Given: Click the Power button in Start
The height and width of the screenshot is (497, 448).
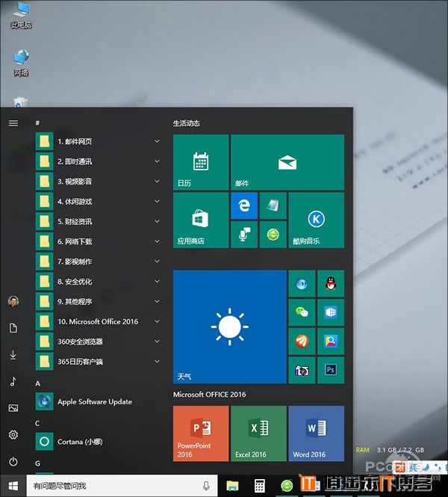Looking at the screenshot, I should [13, 462].
